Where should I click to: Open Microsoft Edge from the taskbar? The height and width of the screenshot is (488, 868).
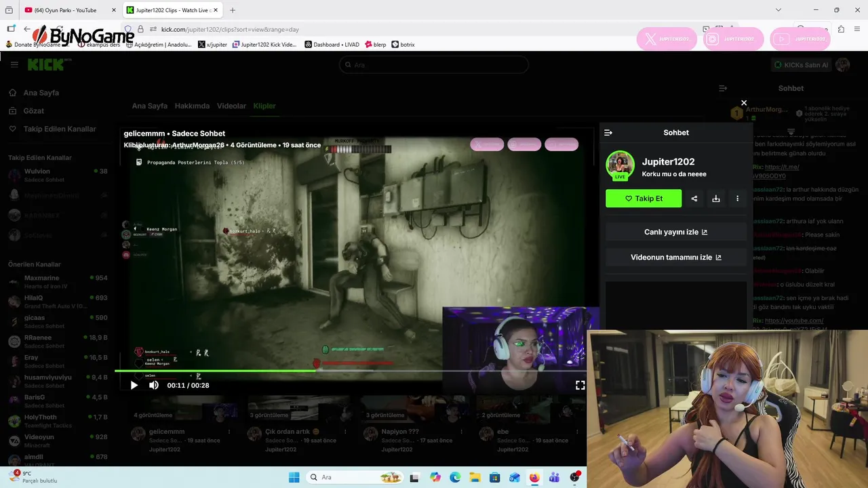455,477
